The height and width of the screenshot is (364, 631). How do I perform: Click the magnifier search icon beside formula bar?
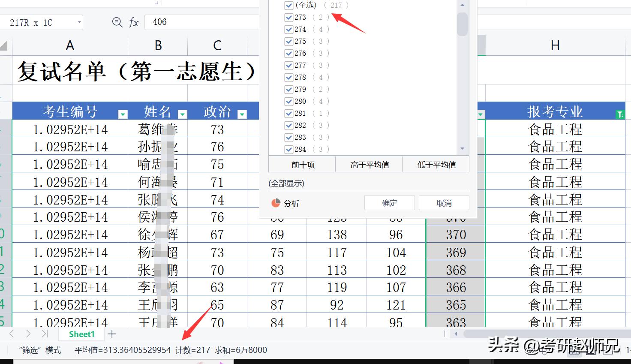tap(117, 22)
